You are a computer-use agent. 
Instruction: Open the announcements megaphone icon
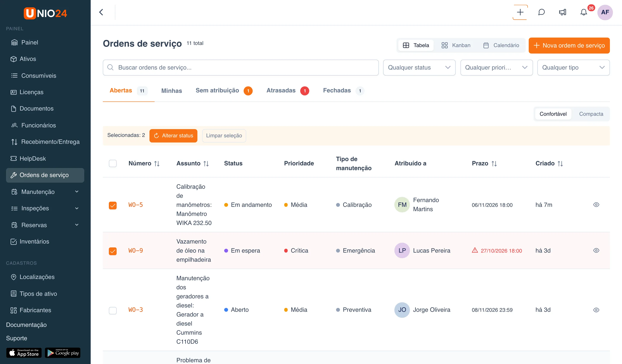(x=563, y=12)
